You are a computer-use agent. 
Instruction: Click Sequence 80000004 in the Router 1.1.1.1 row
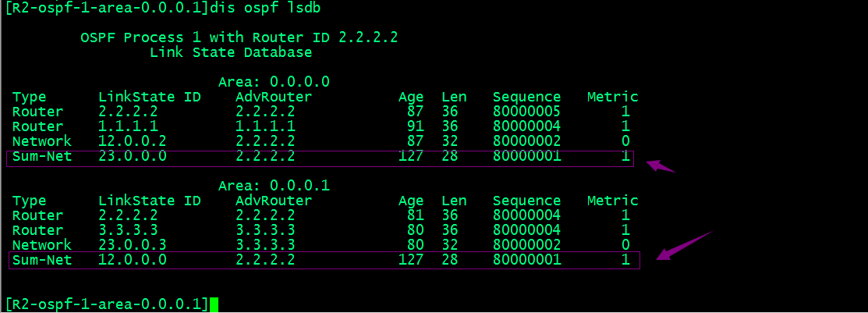(526, 126)
